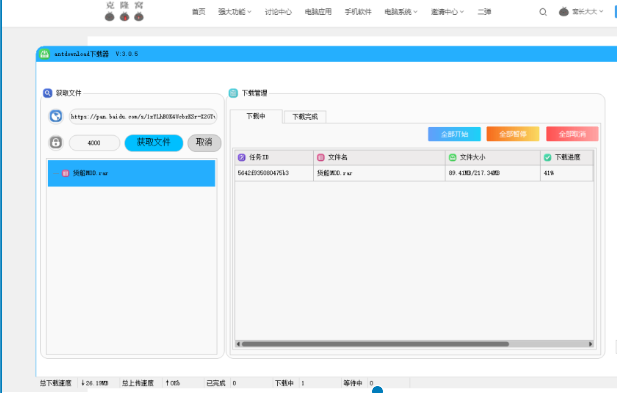Click the 文件名 column header

[x=379, y=157]
